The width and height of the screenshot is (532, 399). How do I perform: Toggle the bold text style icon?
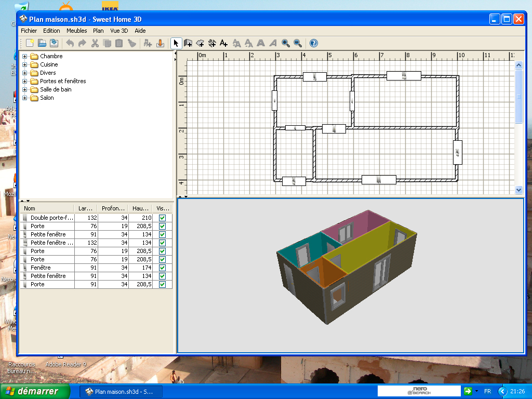tap(261, 43)
